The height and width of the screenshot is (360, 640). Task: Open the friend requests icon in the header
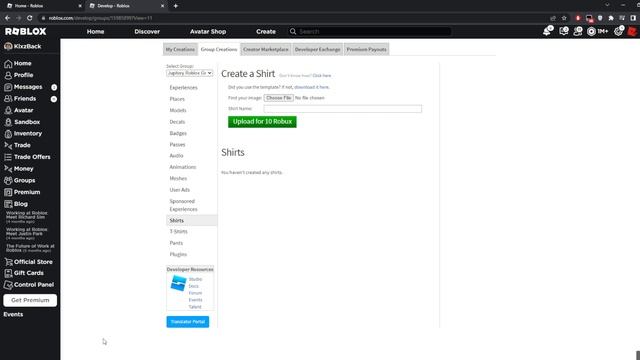tap(578, 31)
